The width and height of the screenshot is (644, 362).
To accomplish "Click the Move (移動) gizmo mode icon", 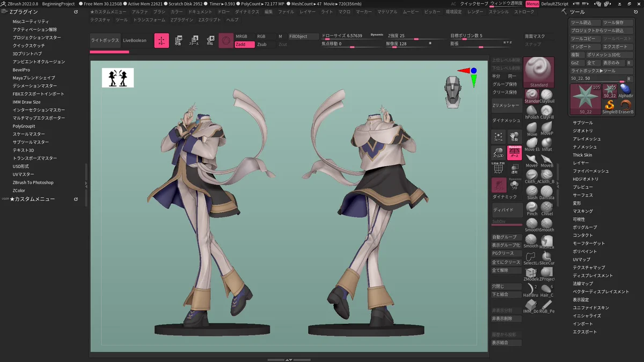I will tap(178, 40).
